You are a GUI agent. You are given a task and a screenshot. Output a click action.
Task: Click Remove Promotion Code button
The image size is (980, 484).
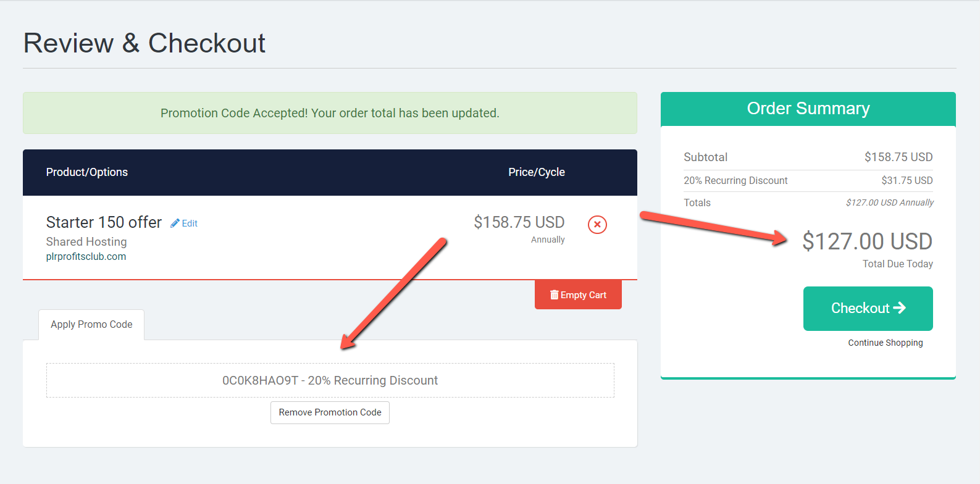(x=330, y=412)
